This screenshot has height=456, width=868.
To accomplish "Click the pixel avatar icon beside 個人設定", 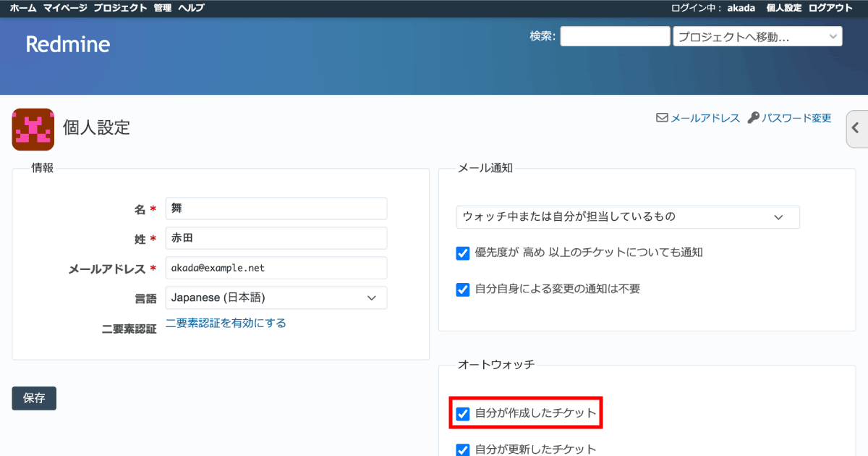I will (33, 130).
